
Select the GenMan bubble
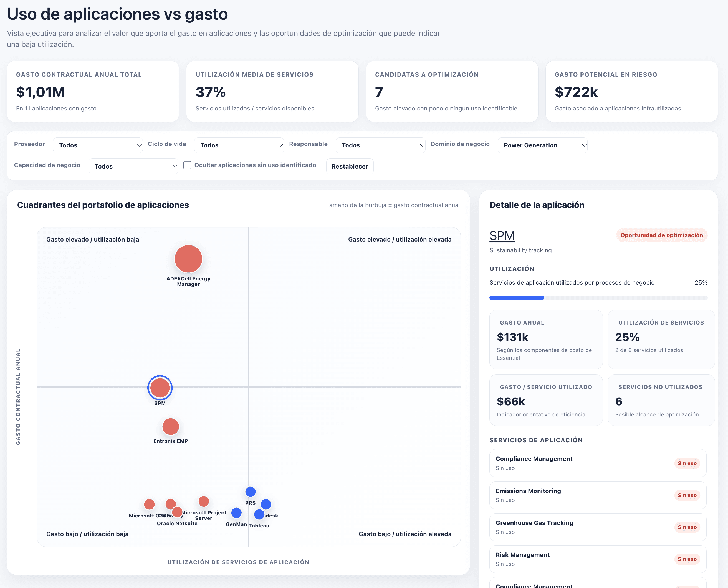coord(236,513)
